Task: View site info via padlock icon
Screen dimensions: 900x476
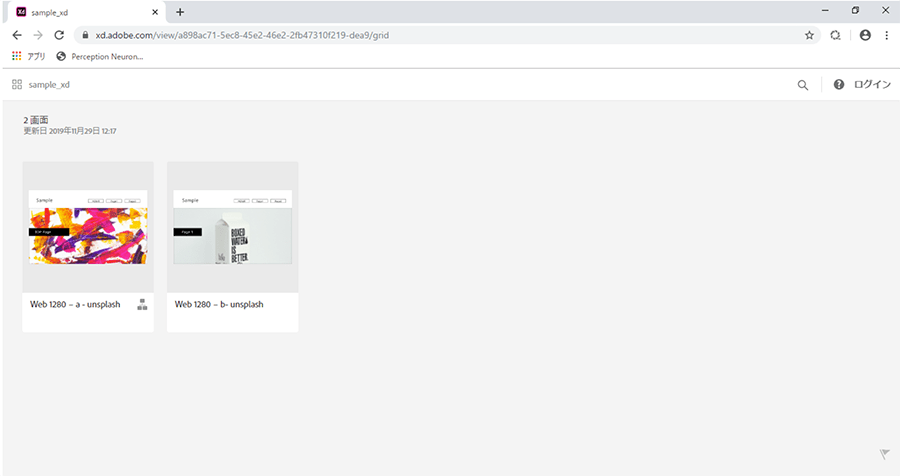Action: click(86, 35)
